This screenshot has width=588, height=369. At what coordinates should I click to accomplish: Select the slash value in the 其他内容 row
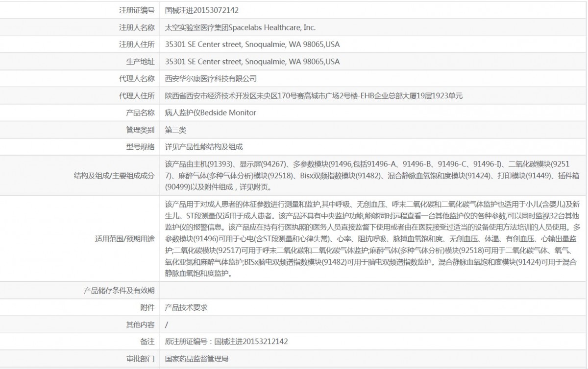pos(167,324)
